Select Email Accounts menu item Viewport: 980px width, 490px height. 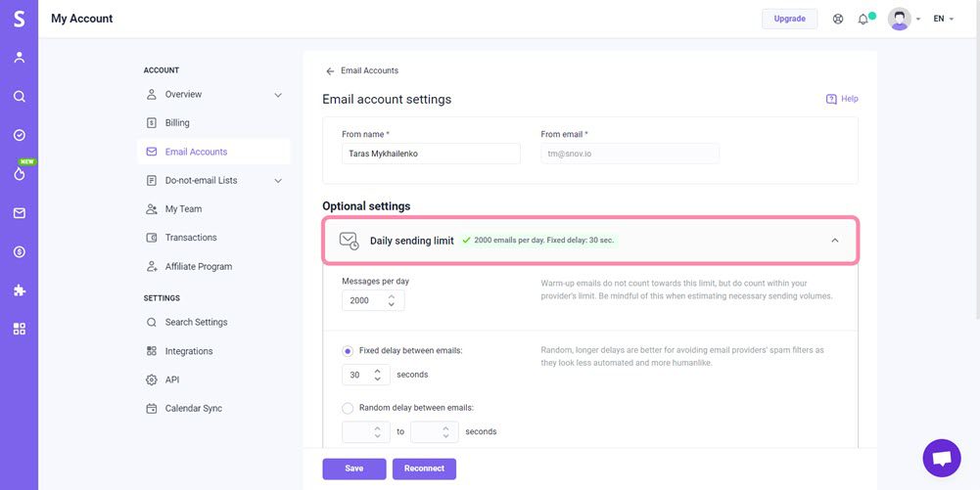click(213, 152)
